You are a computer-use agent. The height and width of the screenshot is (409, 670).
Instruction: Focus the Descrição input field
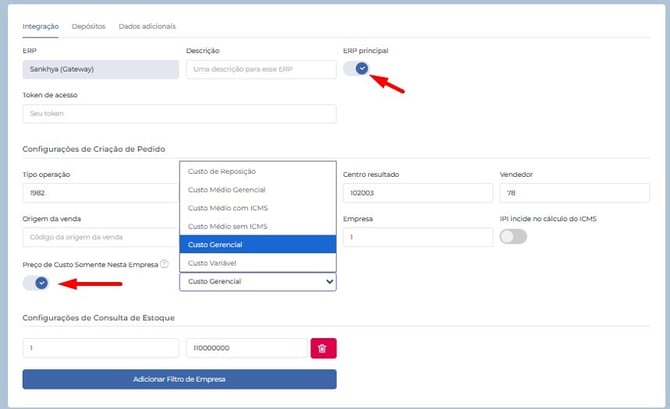(x=261, y=69)
